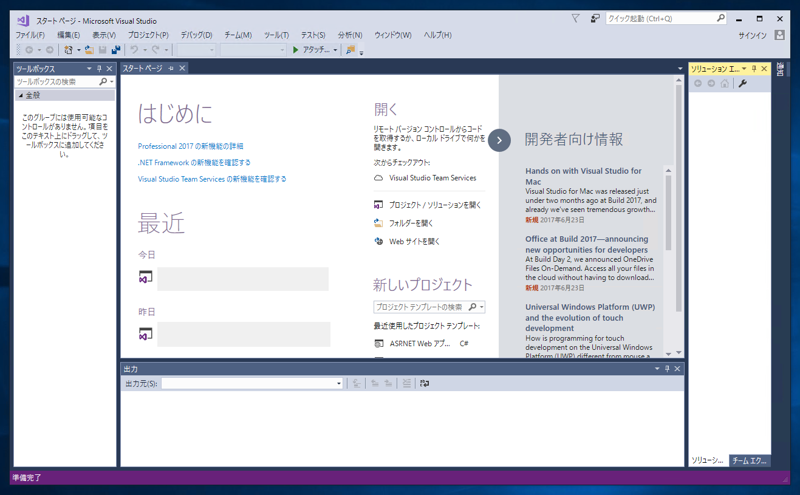Start debugging with green play アタッチ button
Image resolution: width=800 pixels, height=495 pixels.
(x=311, y=50)
